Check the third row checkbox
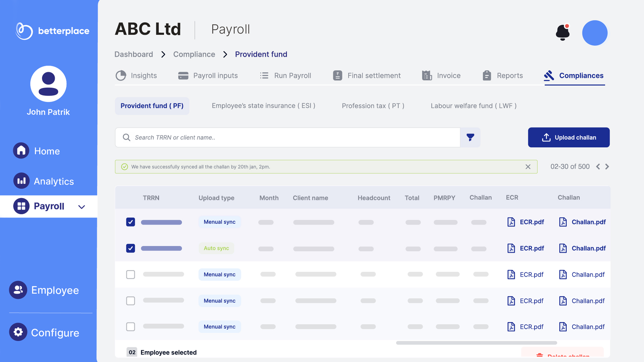 (x=130, y=274)
